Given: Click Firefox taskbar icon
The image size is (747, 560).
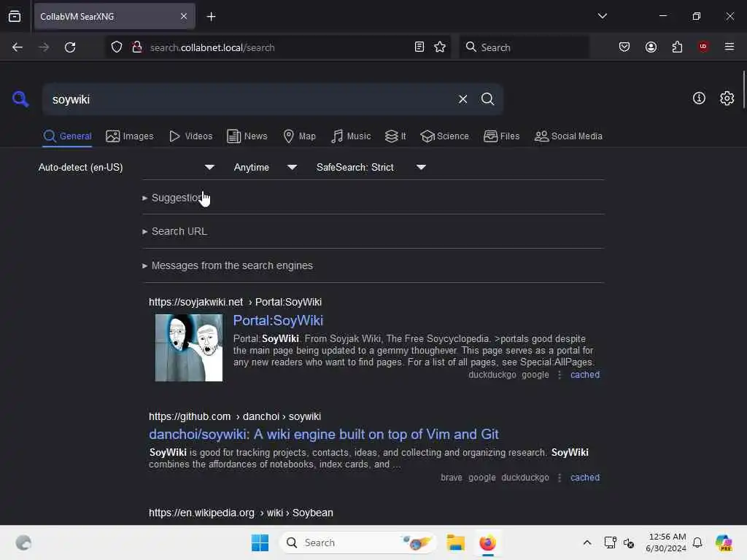Looking at the screenshot, I should click(x=487, y=542).
